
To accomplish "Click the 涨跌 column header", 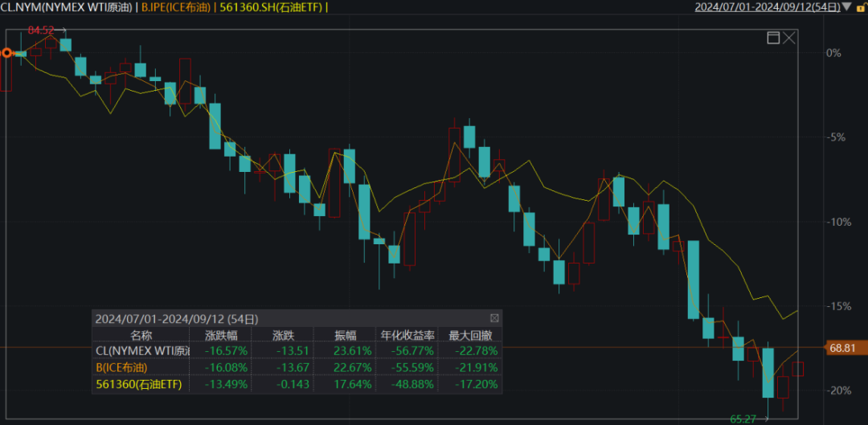I will 282,335.
